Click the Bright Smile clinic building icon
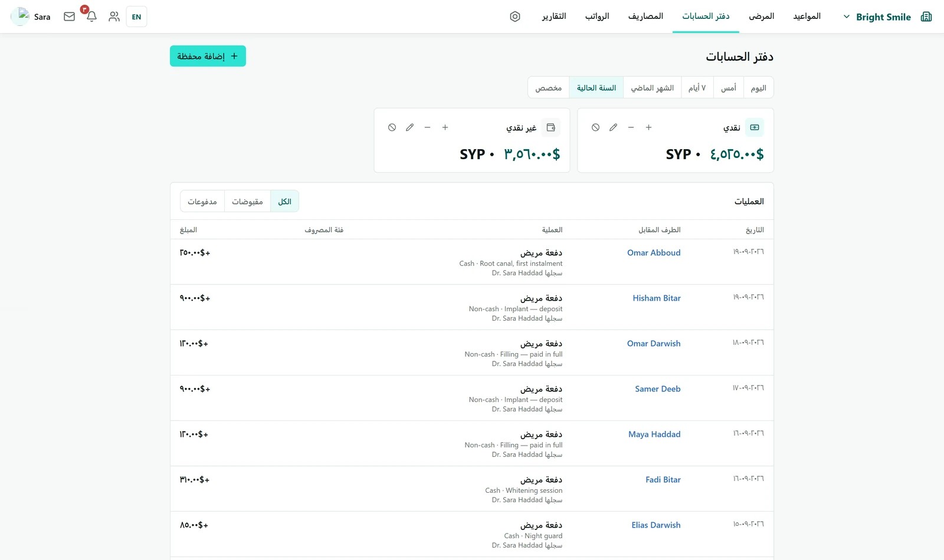This screenshot has width=944, height=560. (x=926, y=17)
